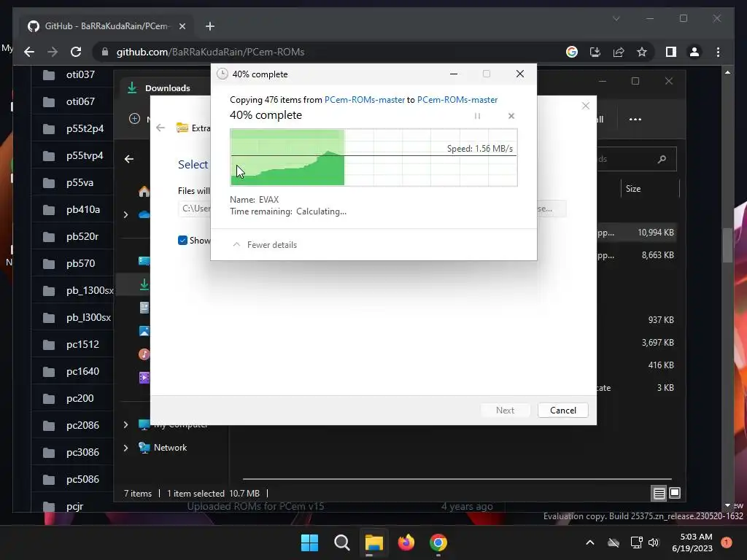This screenshot has width=747, height=560.
Task: Open Pictures in Explorer sidebar
Action: [x=144, y=331]
